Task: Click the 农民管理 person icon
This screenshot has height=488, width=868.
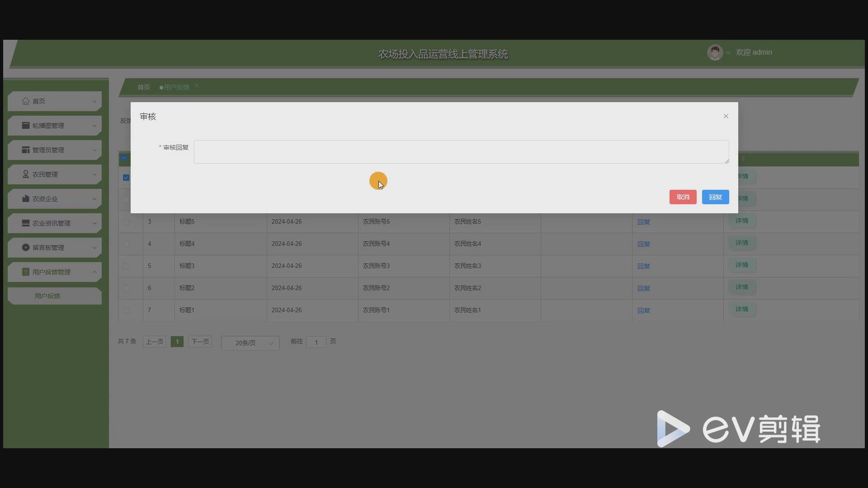Action: pyautogui.click(x=26, y=174)
